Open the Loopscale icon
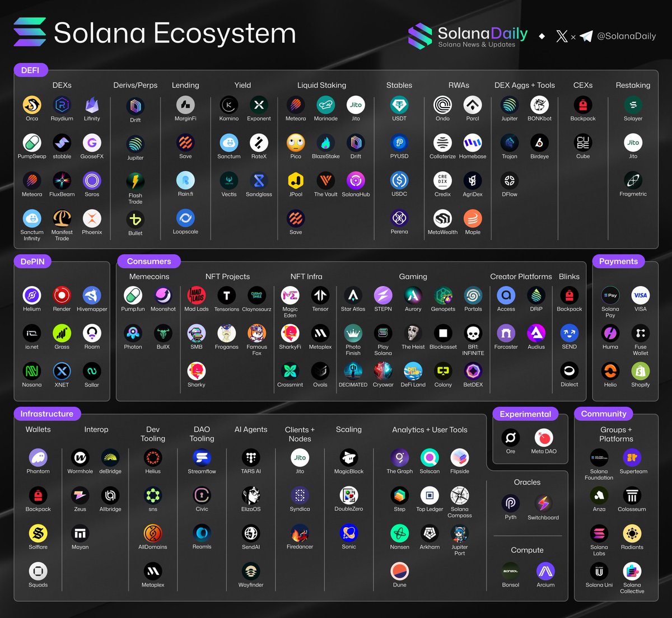The image size is (672, 618). pyautogui.click(x=185, y=218)
